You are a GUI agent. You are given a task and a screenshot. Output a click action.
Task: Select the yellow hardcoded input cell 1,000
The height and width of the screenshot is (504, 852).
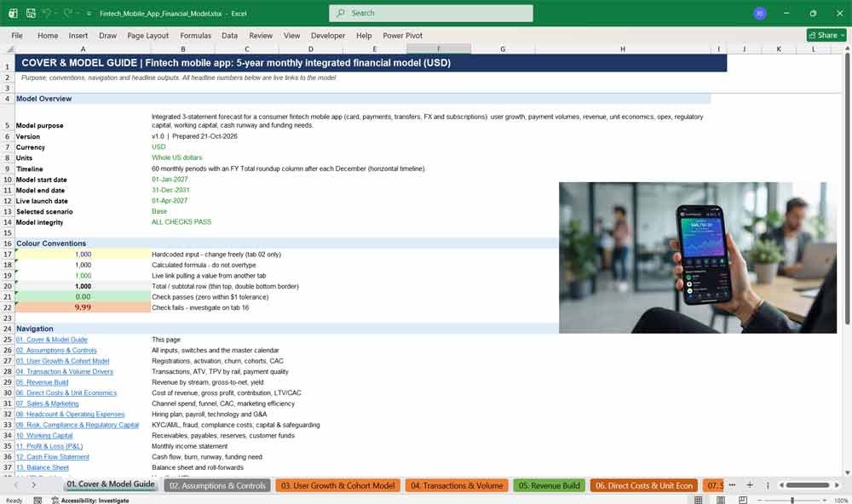83,255
